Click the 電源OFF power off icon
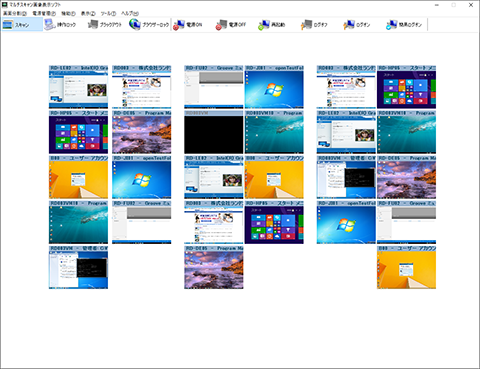 (231, 25)
